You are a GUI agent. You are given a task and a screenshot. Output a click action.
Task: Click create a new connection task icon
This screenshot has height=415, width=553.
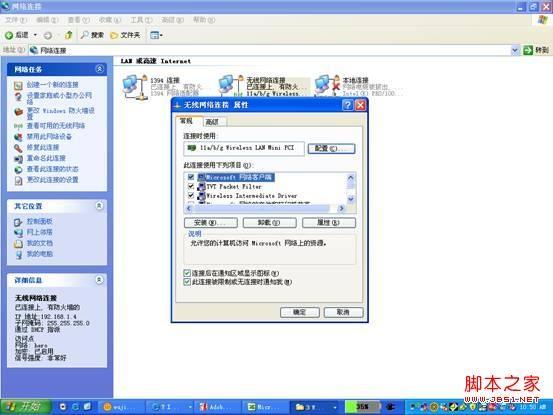click(x=18, y=85)
